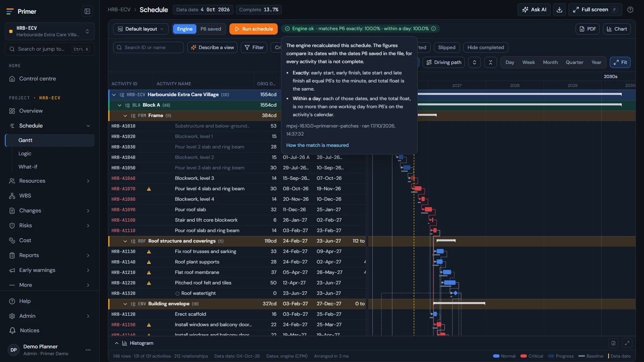Click the collapse-all rows icon

490,62
